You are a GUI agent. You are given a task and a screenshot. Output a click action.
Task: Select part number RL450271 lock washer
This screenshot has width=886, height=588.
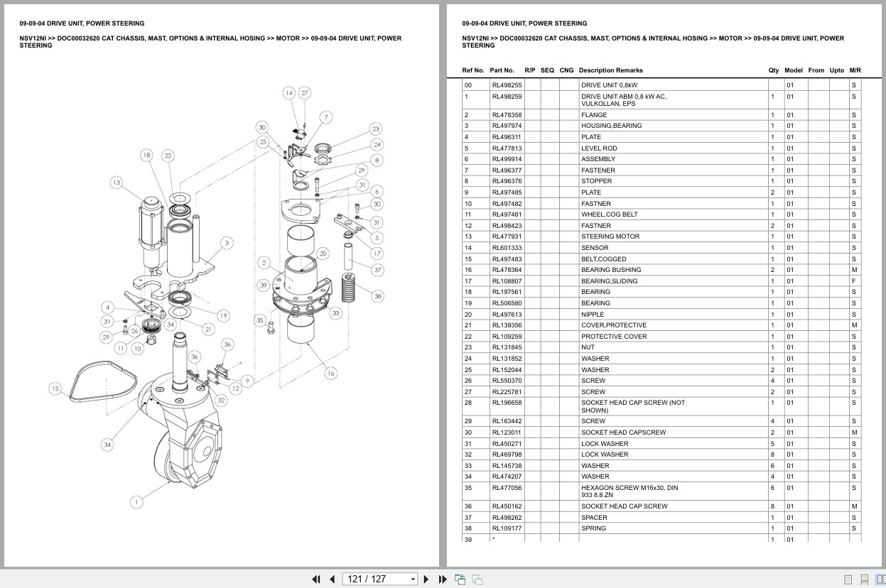(507, 444)
